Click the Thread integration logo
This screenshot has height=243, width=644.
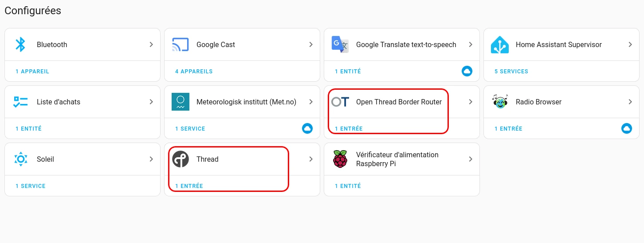click(x=181, y=159)
